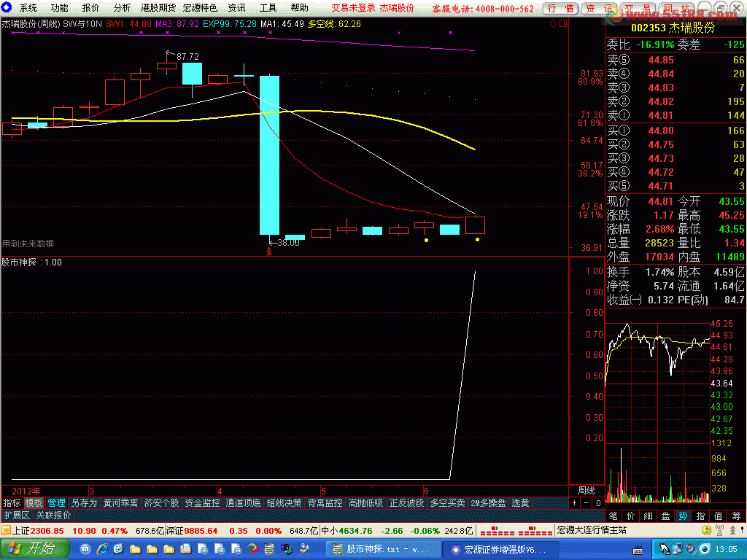This screenshot has width=747, height=560.
Task: Click the up-arrows status icon
Action: (732, 530)
